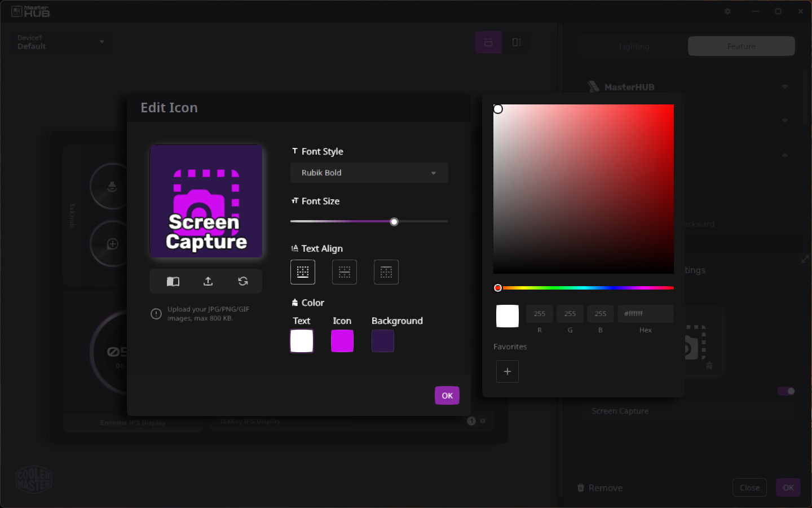Screen dimensions: 812x508
Task: Pick the white Text color swatch
Action: 302,341
